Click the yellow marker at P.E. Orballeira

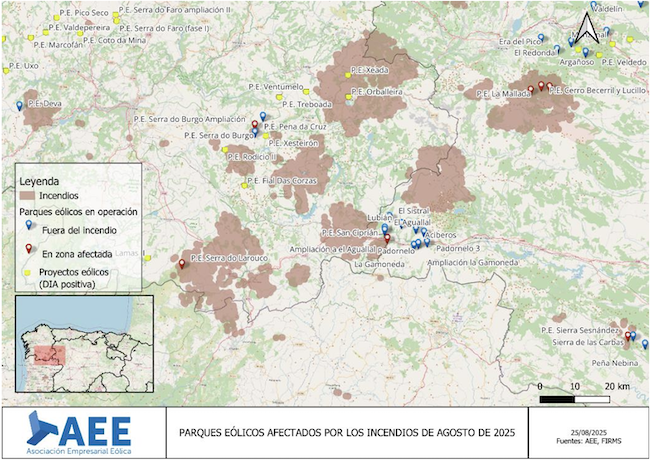[x=349, y=96]
